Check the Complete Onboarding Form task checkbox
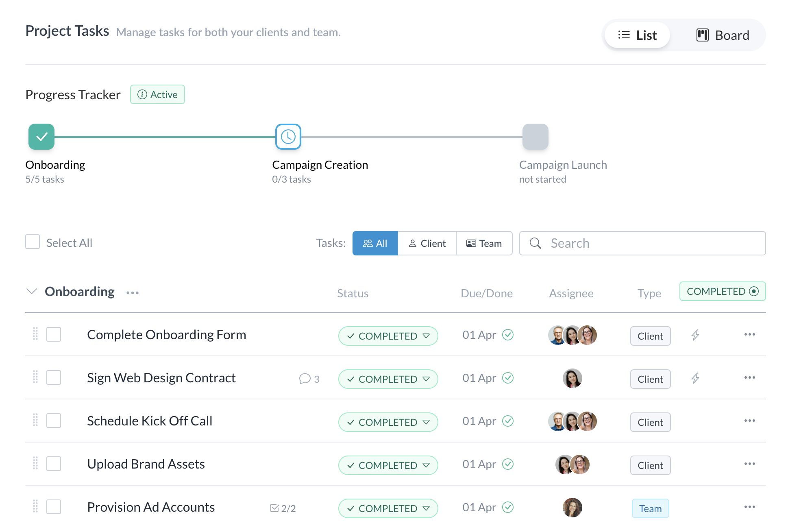Image resolution: width=788 pixels, height=532 pixels. click(54, 334)
